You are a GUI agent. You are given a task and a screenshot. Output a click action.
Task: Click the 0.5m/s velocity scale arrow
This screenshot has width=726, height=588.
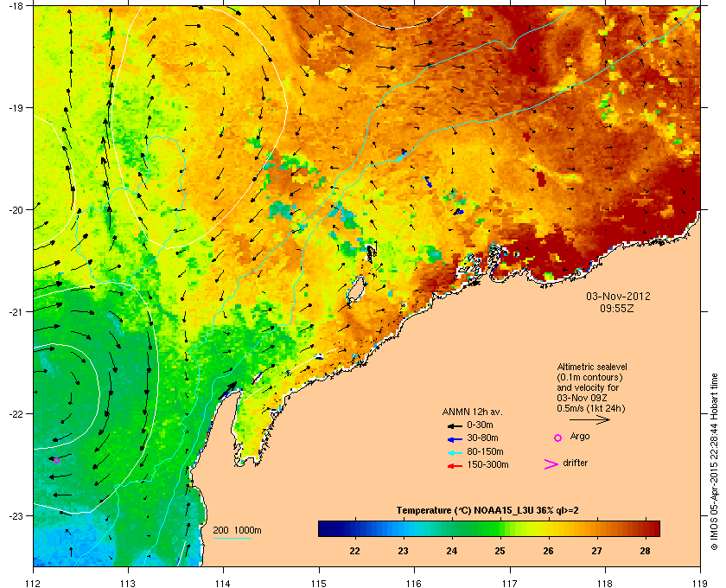click(x=589, y=419)
